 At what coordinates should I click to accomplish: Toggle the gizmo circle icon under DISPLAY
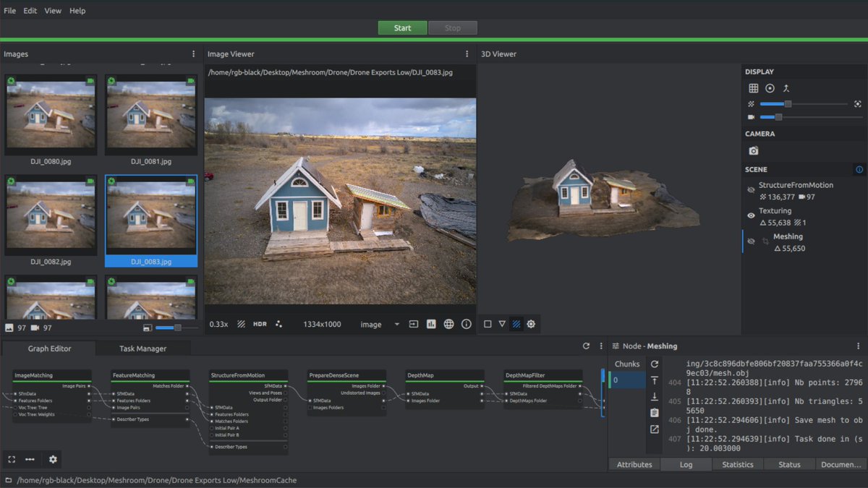770,88
